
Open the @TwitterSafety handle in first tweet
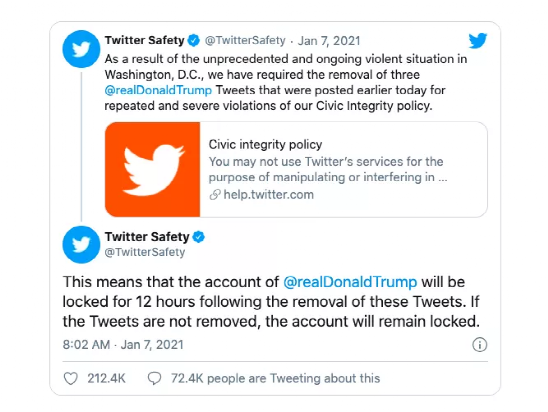(245, 41)
